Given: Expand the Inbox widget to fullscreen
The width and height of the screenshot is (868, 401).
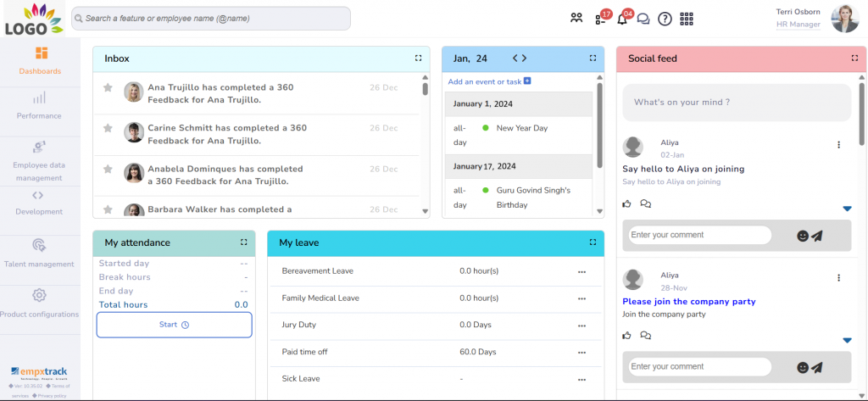Looking at the screenshot, I should point(419,58).
